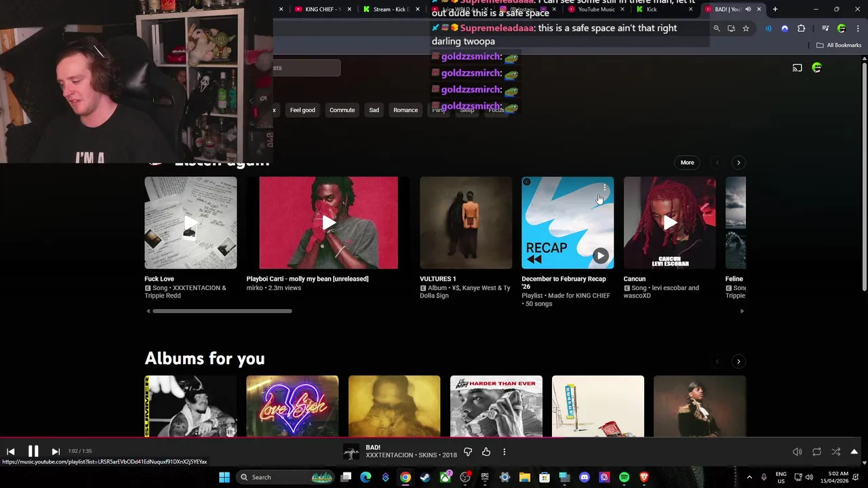The height and width of the screenshot is (488, 868).
Task: Play the December to February Recap playlist
Action: click(x=600, y=256)
